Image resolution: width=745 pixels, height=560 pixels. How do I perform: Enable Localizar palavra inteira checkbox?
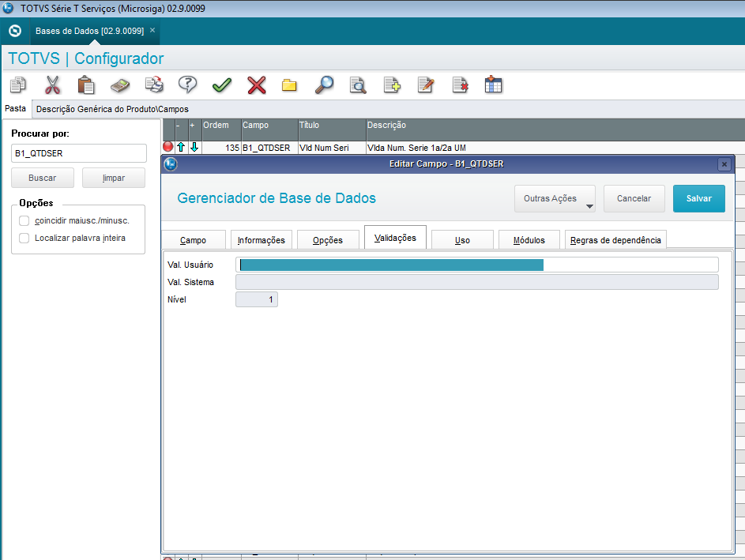pos(24,238)
